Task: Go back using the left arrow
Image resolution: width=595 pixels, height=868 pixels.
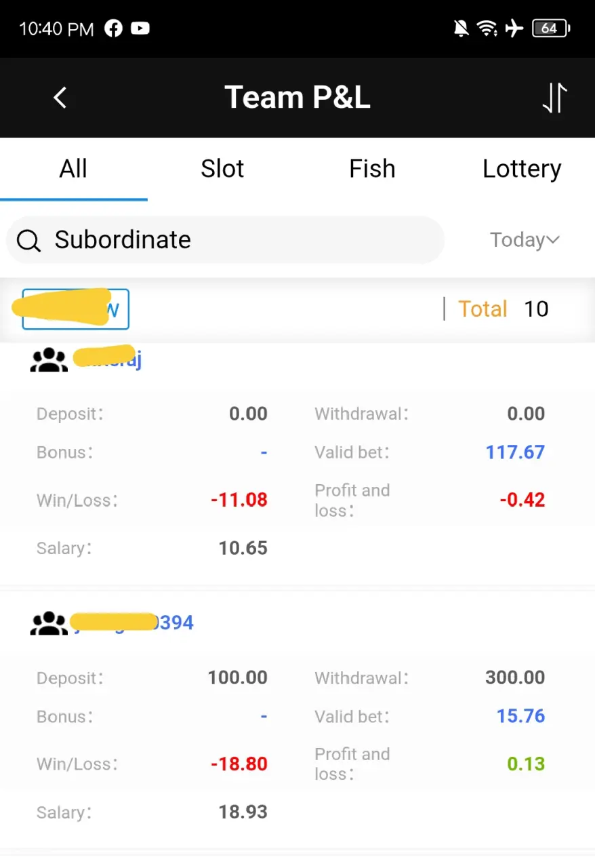Action: [60, 98]
